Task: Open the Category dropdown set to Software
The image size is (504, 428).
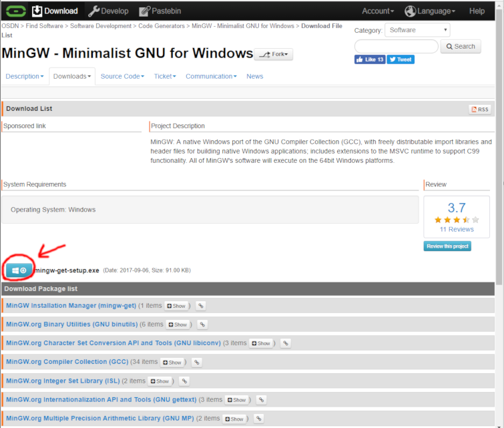Action: [418, 30]
